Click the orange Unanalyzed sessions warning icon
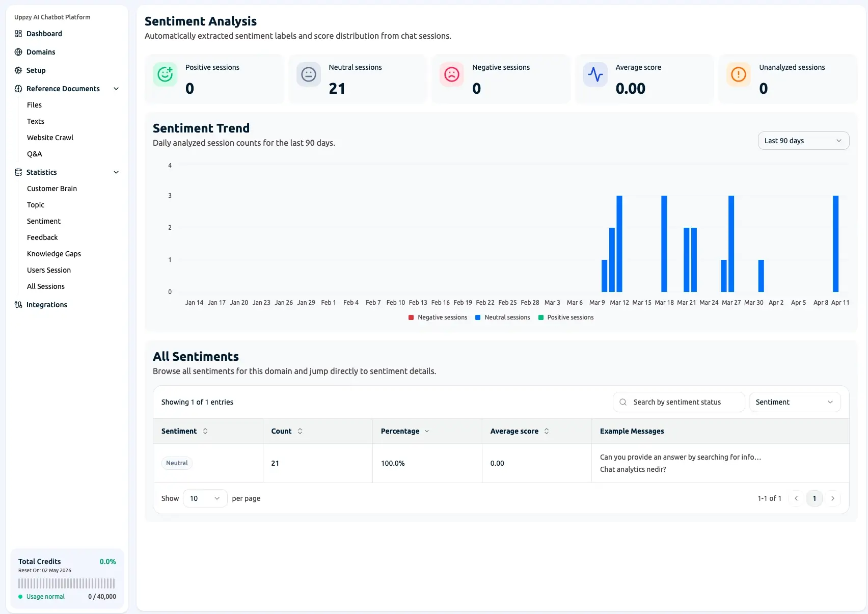The width and height of the screenshot is (868, 614). (738, 74)
